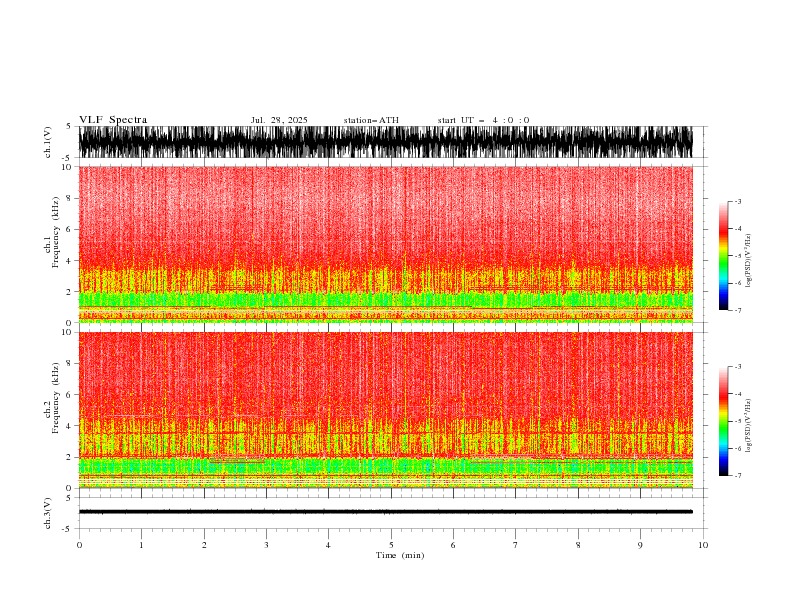Click the ch.2 frequency axis "2" tick label

69,457
